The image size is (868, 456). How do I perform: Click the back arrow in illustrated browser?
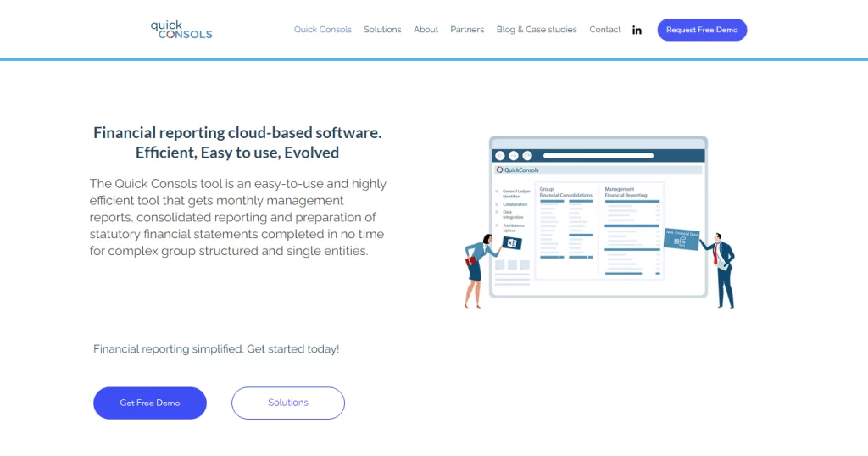pos(500,156)
